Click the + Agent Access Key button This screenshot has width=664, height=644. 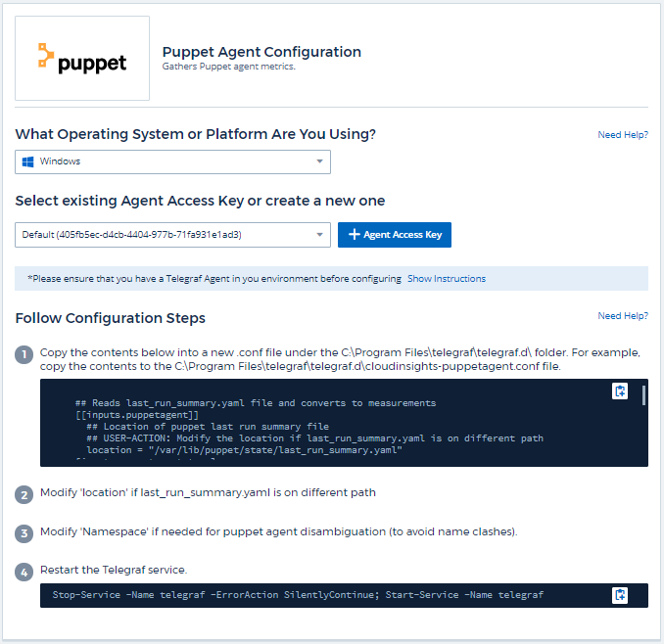tap(395, 235)
